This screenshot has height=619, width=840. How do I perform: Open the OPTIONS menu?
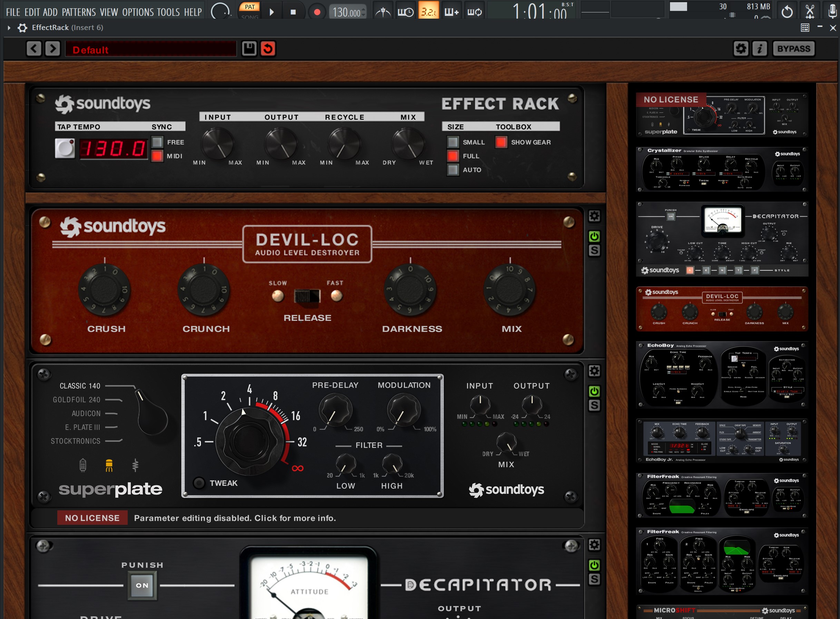pos(137,12)
